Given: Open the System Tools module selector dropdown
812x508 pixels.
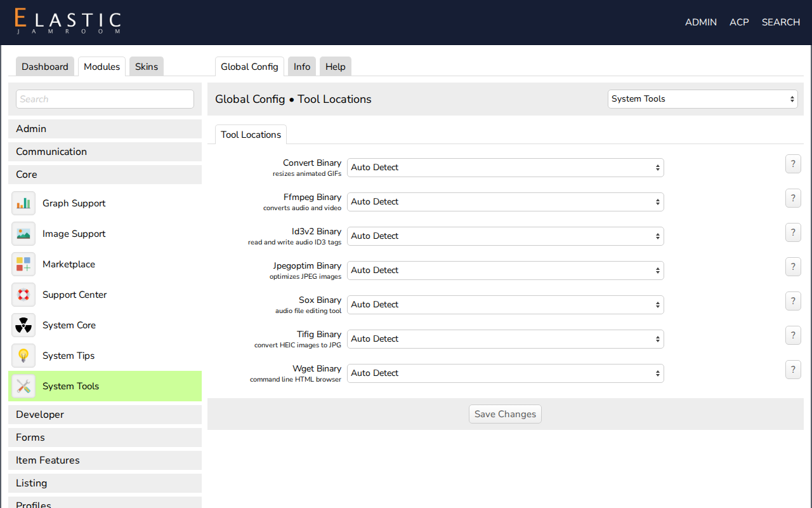Looking at the screenshot, I should pyautogui.click(x=703, y=99).
